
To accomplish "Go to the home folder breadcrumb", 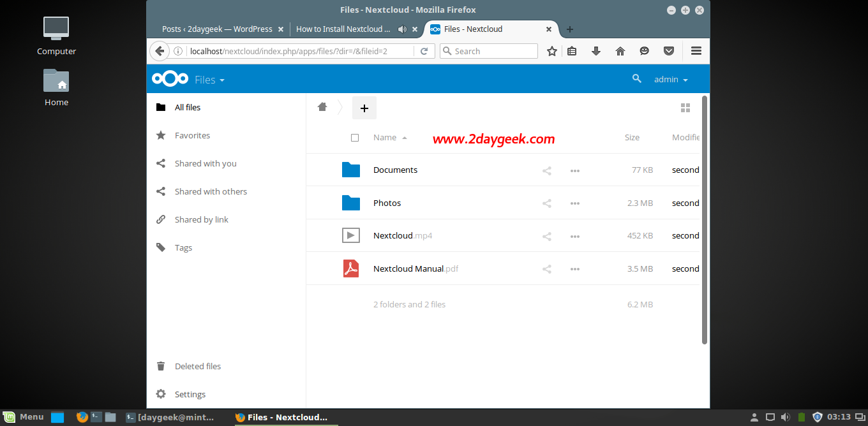I will point(322,107).
